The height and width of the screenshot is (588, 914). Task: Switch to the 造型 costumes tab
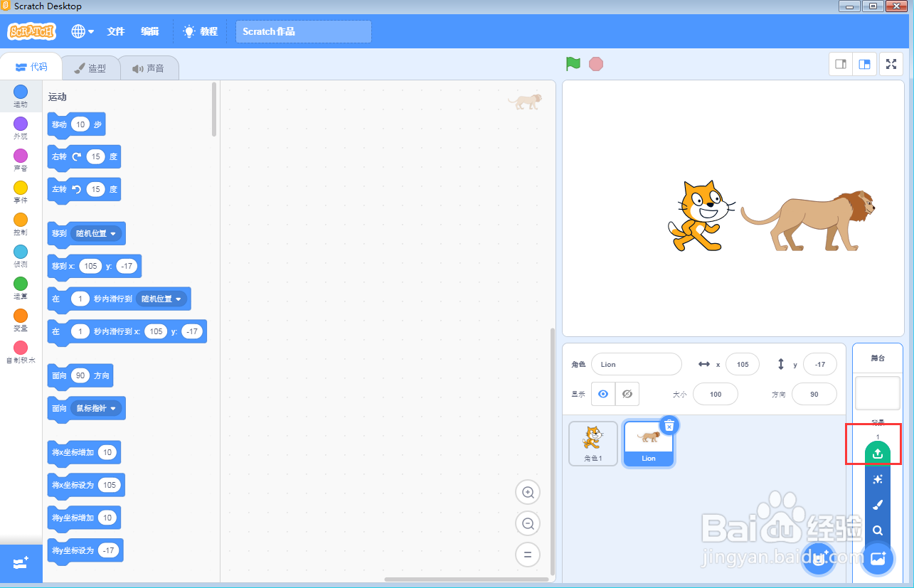tap(91, 67)
